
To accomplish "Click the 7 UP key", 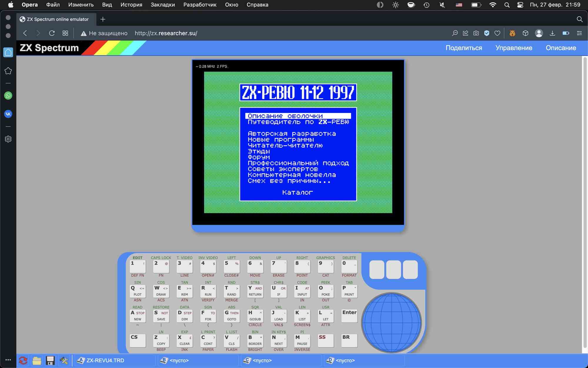I will click(x=278, y=266).
